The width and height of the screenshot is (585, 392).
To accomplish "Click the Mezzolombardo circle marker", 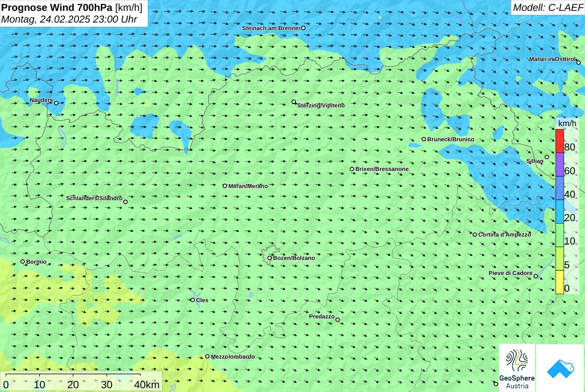I will pyautogui.click(x=207, y=356).
